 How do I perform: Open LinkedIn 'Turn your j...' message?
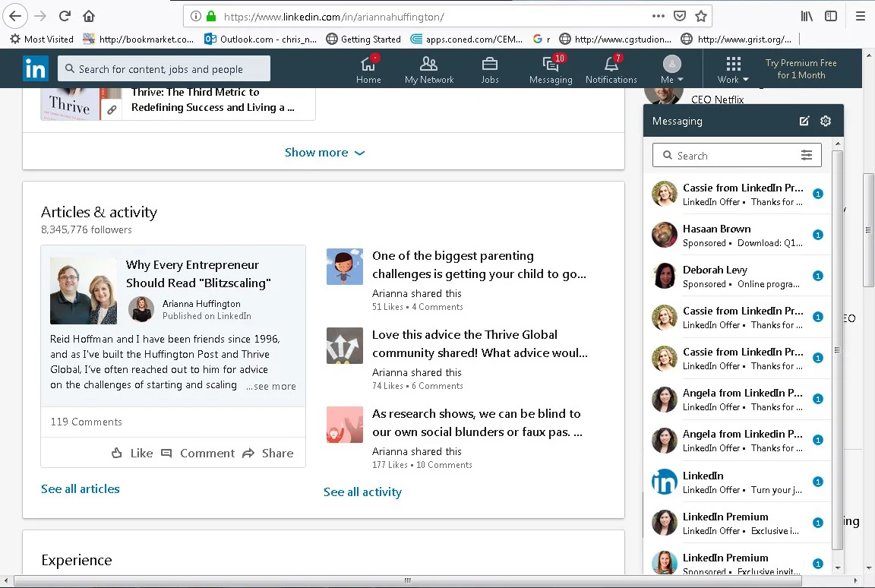coord(737,482)
